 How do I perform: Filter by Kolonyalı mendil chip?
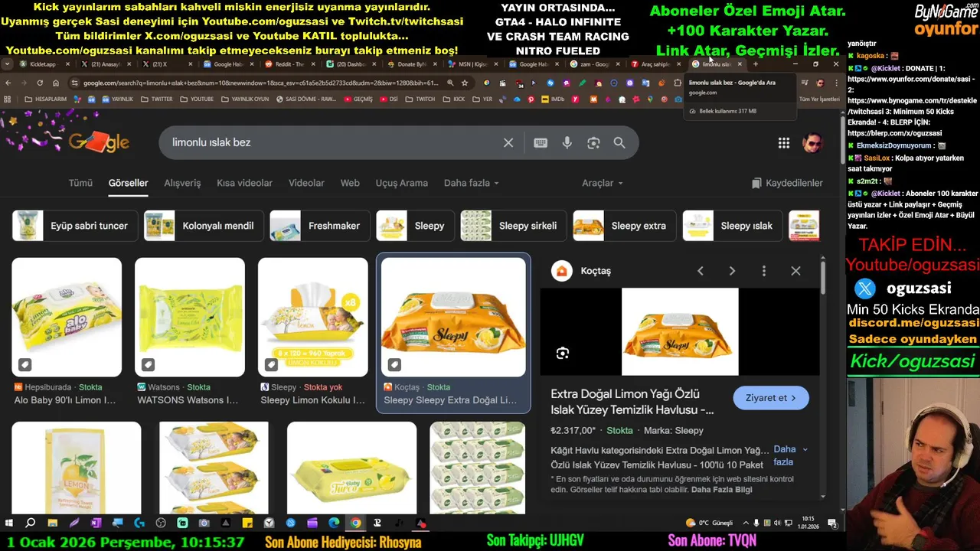(203, 226)
